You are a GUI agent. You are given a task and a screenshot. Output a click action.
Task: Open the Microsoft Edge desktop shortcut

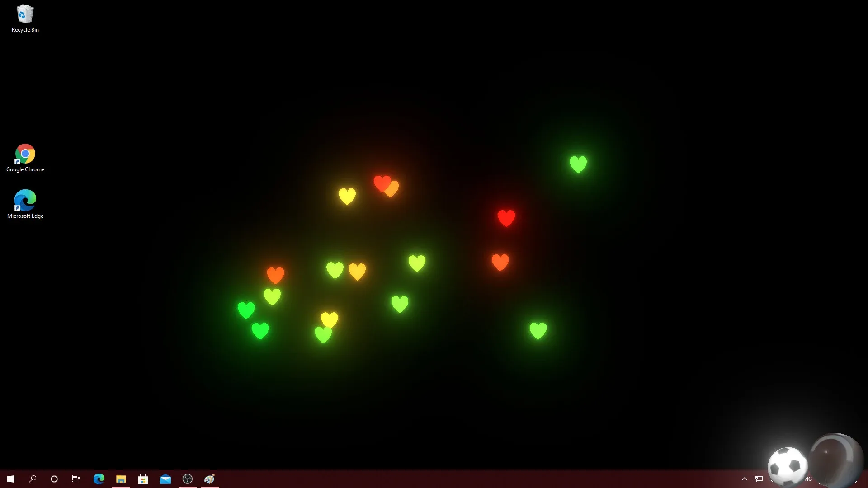pos(25,200)
